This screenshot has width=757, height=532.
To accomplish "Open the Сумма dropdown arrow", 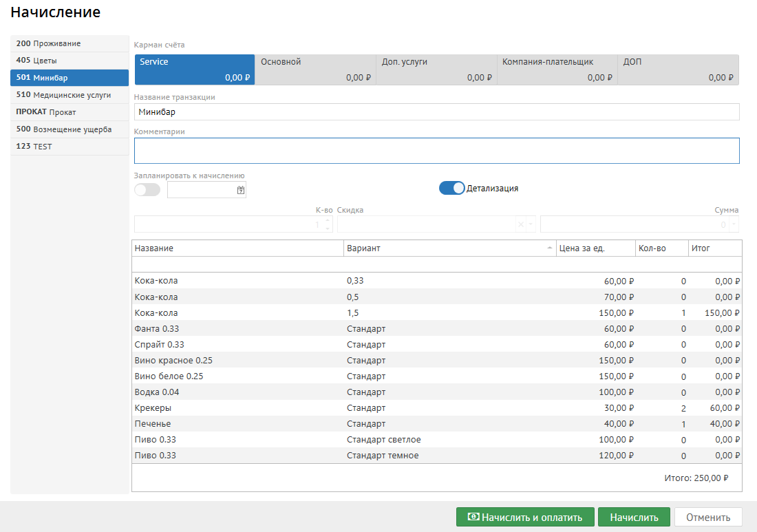I will (734, 224).
